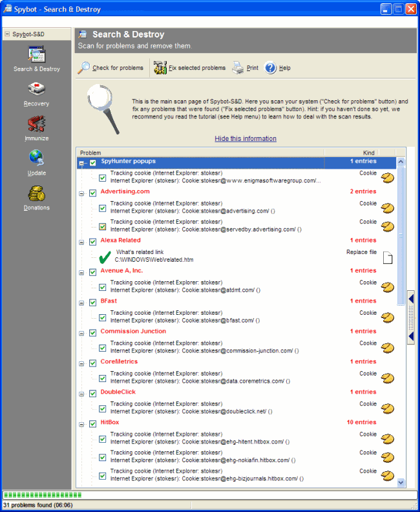Open Search & Destroy in the sidebar
This screenshot has width=420, height=512.
click(37, 56)
